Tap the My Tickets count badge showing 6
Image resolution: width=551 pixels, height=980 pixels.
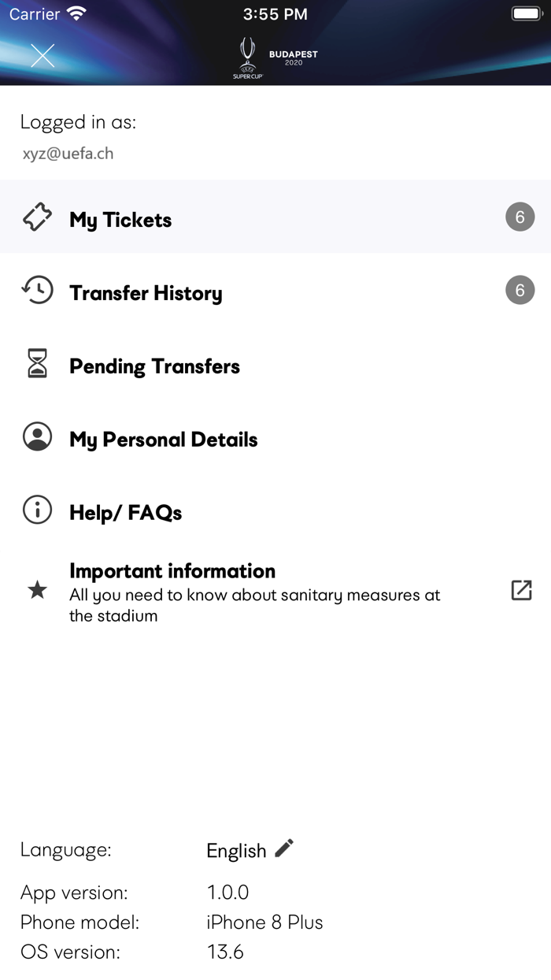(x=520, y=217)
